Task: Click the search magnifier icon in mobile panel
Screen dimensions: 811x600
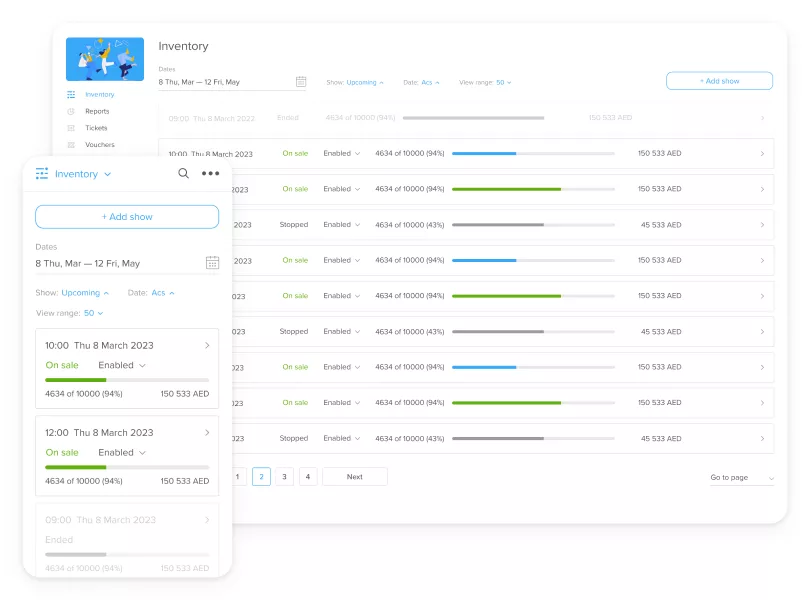Action: pos(183,173)
